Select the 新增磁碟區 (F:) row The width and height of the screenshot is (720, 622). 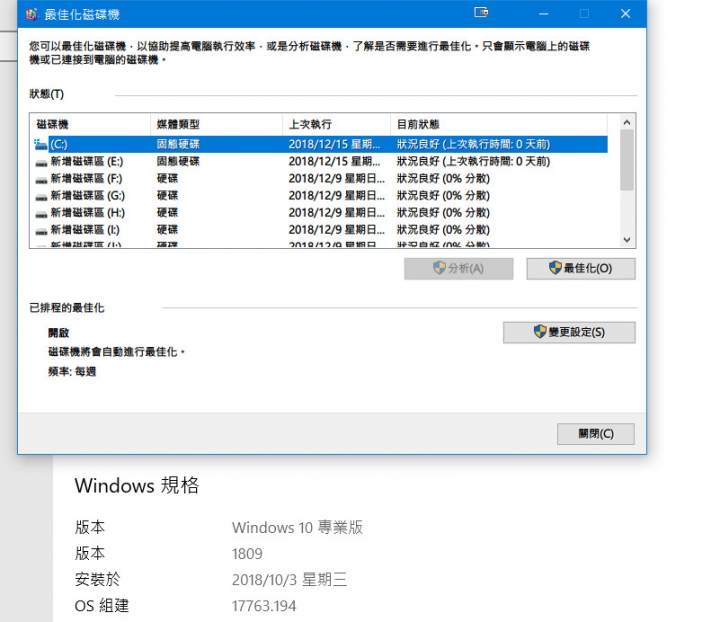click(x=321, y=178)
